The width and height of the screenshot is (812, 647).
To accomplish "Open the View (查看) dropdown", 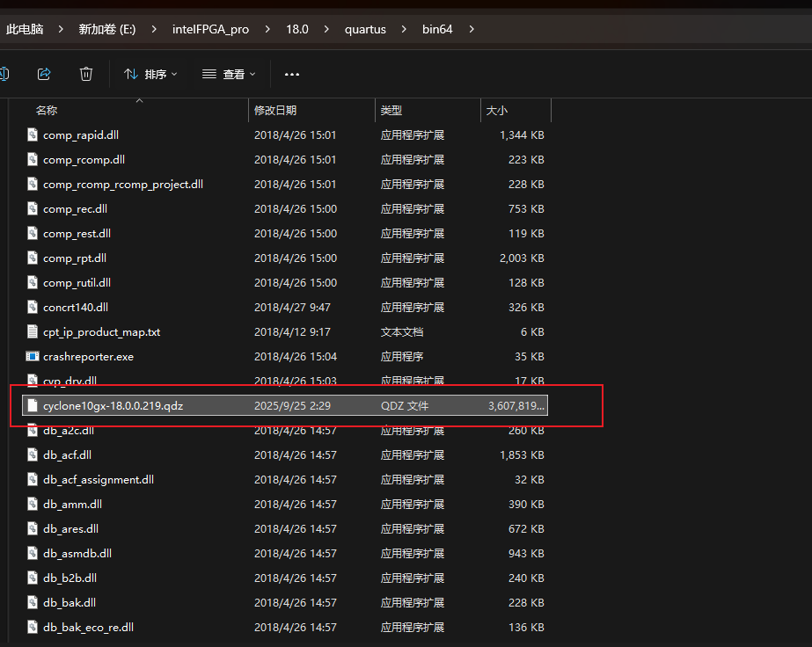I will click(x=229, y=75).
